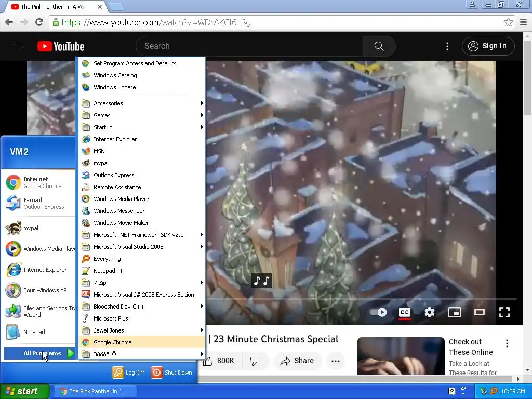Click the Everything tray icon in taskbar
Viewport: 532px width, 399px height.
(x=494, y=391)
